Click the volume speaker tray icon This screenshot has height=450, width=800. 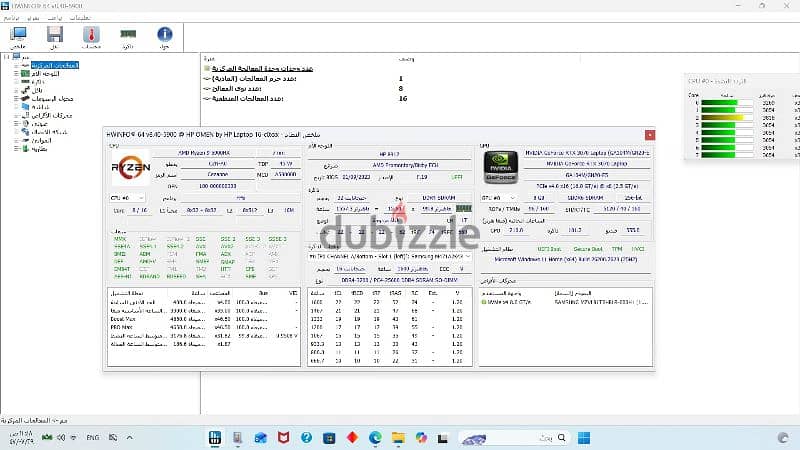click(61, 437)
